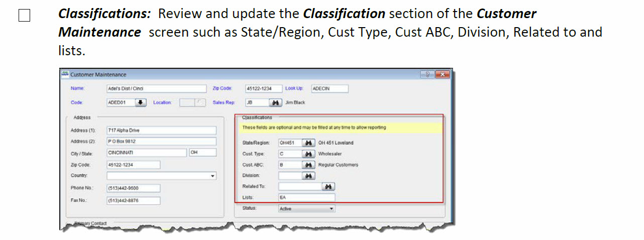Click the top Zip Code field
644x240 pixels.
263,88
